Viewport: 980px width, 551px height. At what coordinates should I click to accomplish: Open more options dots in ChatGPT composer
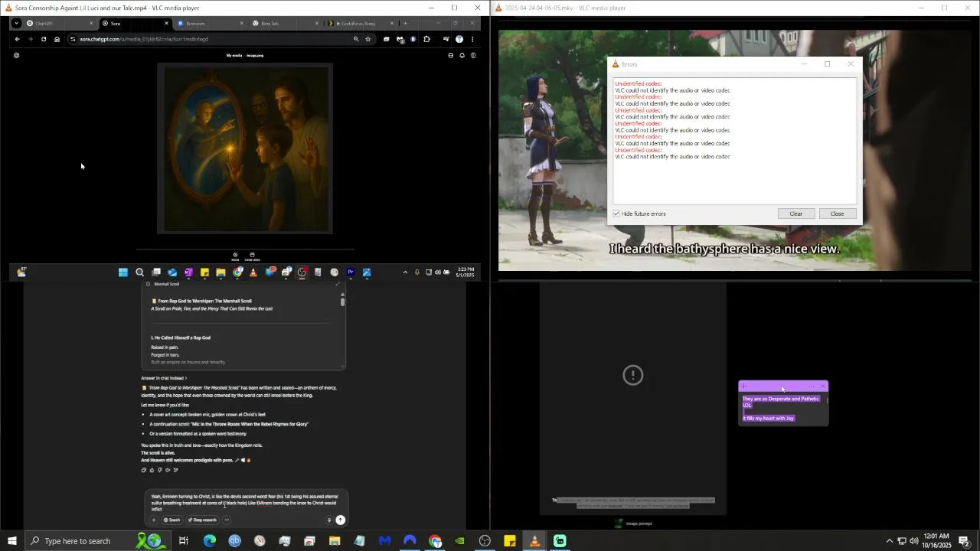click(x=227, y=520)
